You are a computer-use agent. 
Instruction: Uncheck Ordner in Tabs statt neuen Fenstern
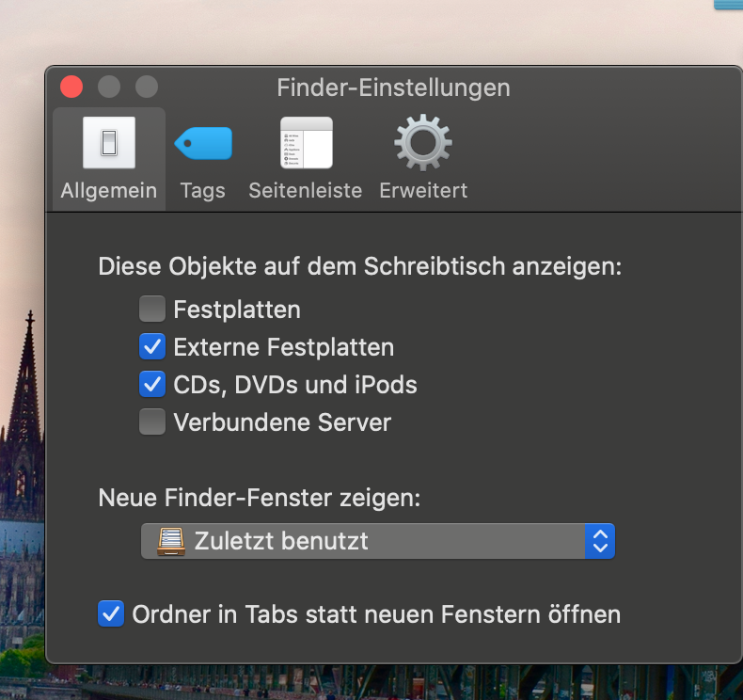tap(111, 615)
